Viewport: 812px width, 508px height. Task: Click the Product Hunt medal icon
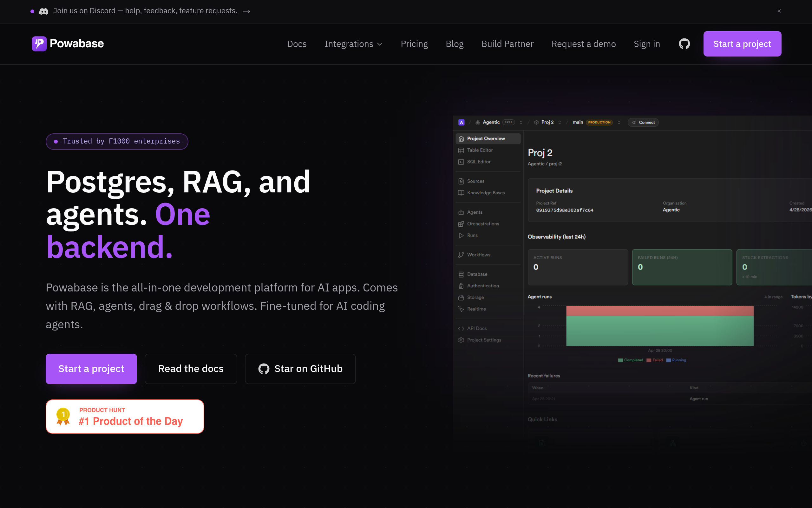point(63,416)
